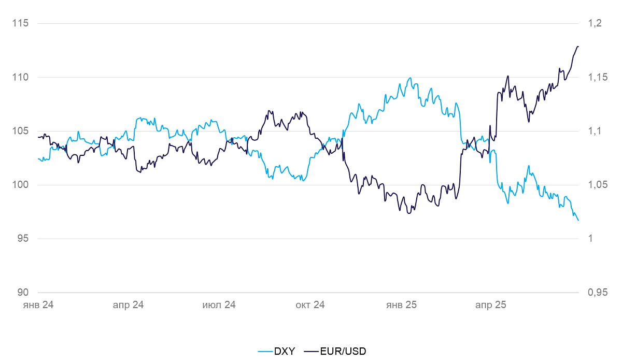This screenshot has height=364, width=622.
Task: Click the 100 left axis value
Action: coord(21,185)
